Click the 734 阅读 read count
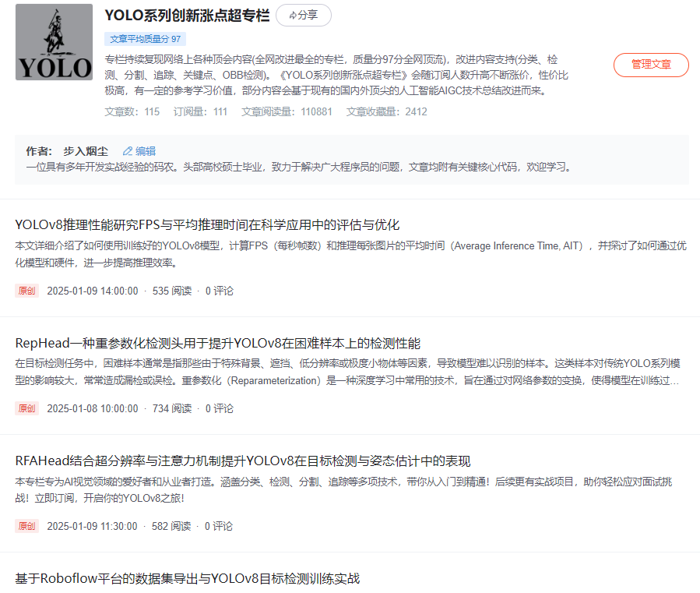The image size is (700, 593). (172, 408)
